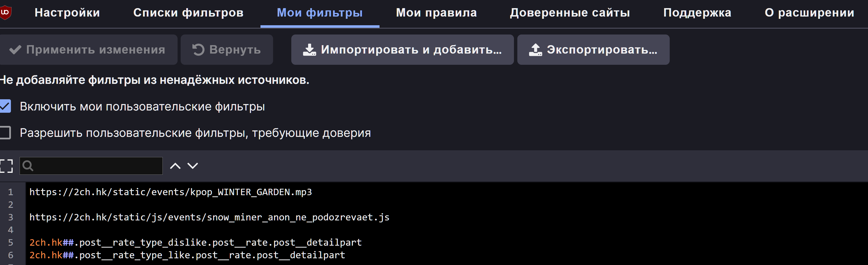
Task: Switch to Списки фильтров tab
Action: click(x=188, y=13)
